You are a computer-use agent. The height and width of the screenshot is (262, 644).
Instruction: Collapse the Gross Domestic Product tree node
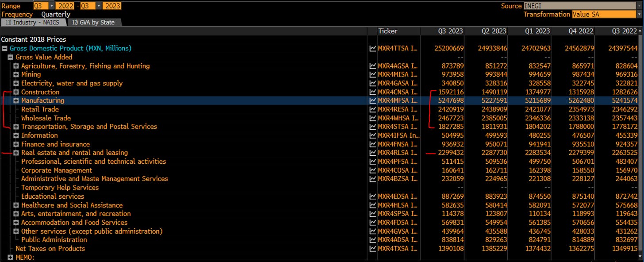point(4,48)
